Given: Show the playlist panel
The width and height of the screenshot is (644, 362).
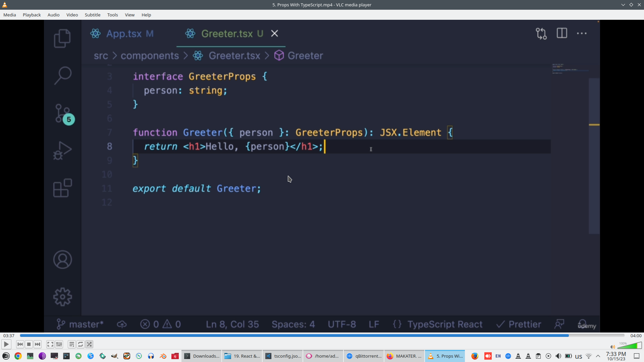Looking at the screenshot, I should pos(71,344).
